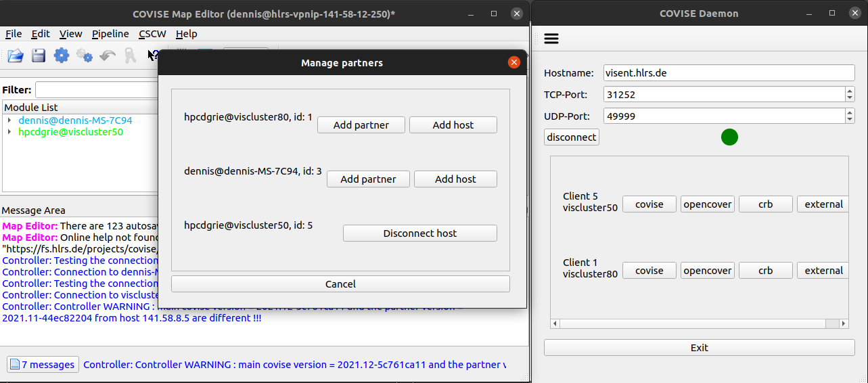The image size is (868, 383).
Task: Launch opencover for Client 1 viscluster80
Action: click(x=708, y=270)
